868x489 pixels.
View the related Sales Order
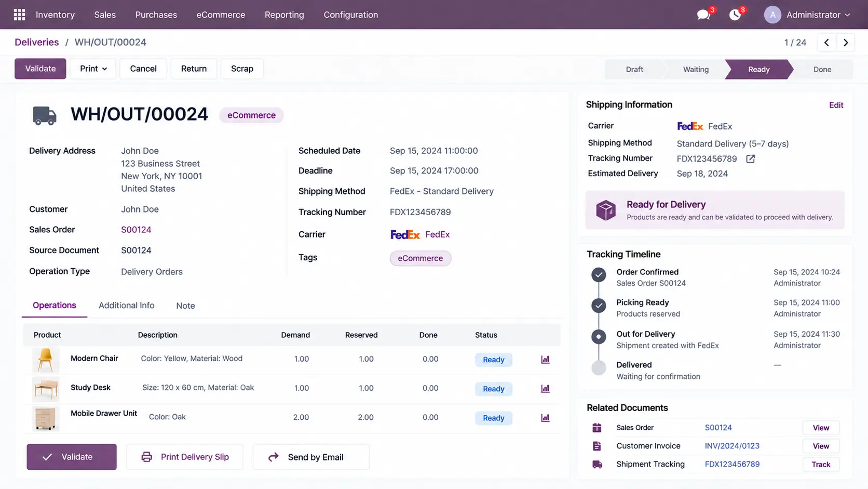pos(821,428)
